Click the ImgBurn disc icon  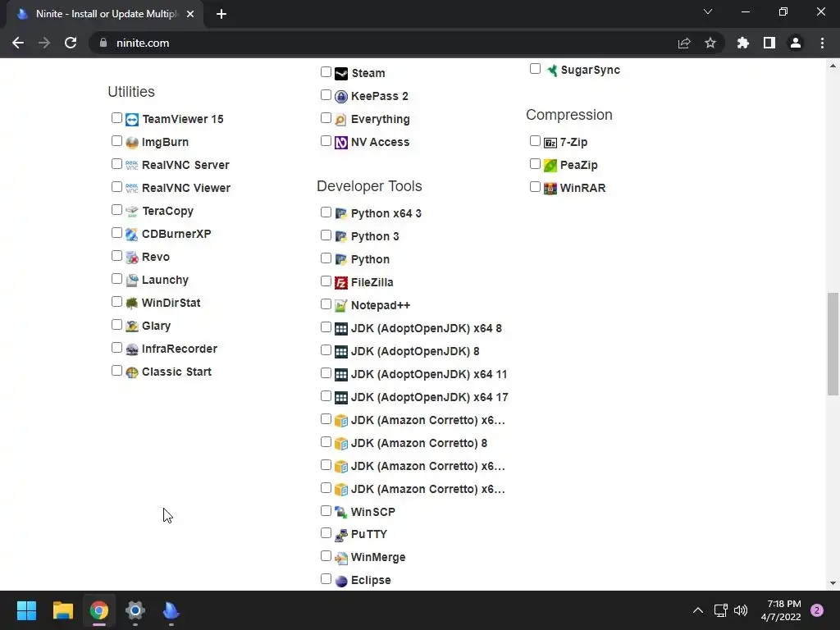132,142
